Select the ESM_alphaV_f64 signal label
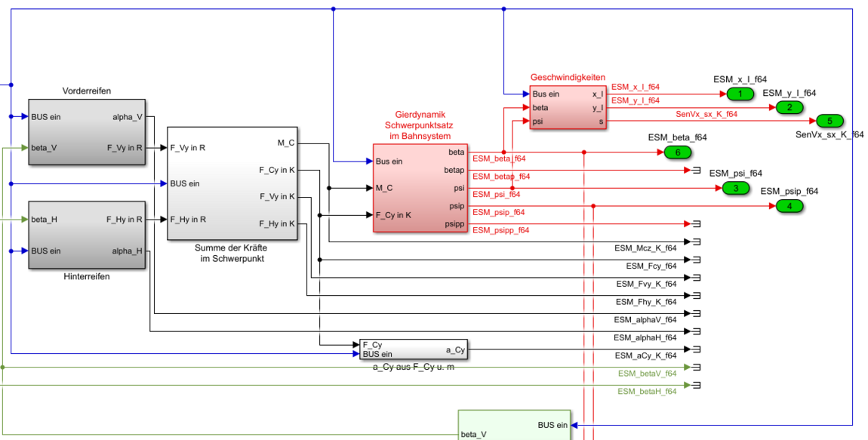 point(645,319)
